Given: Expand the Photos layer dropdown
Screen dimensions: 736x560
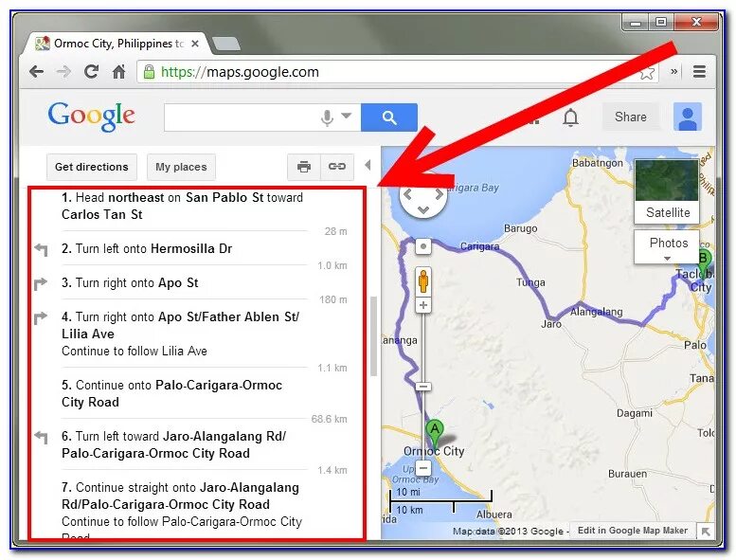Looking at the screenshot, I should click(x=667, y=247).
